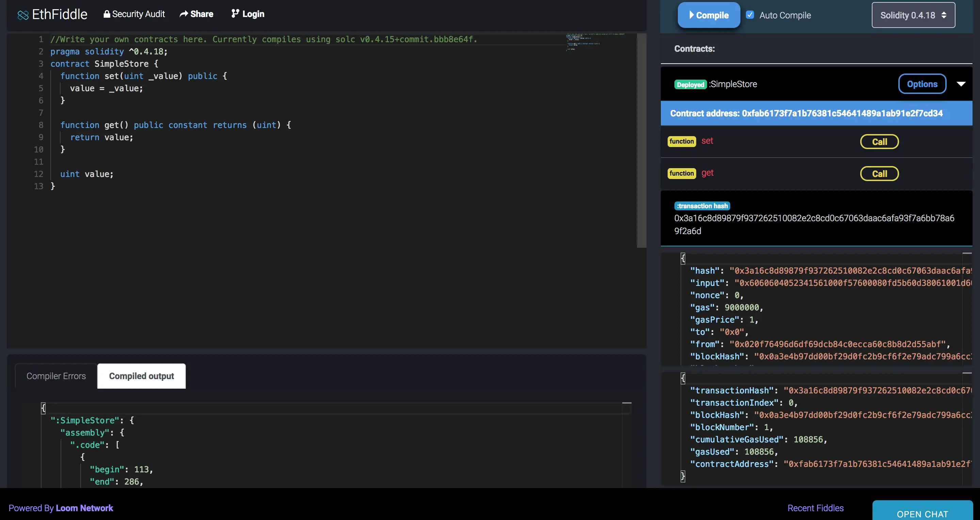Collapse the receipt JSON panel with minus icon
The height and width of the screenshot is (520, 980).
[967, 373]
